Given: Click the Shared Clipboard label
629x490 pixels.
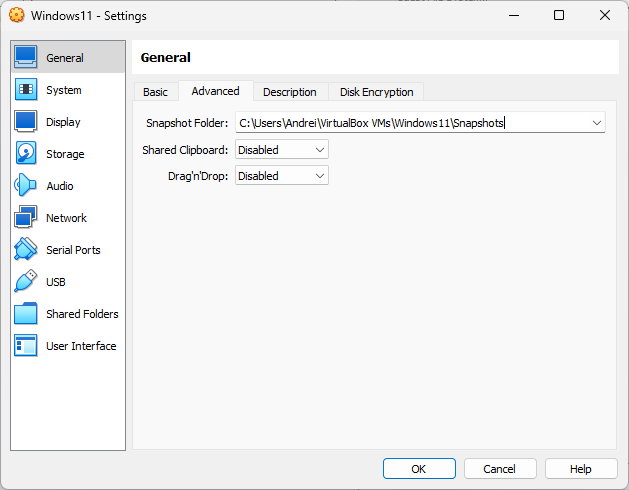Looking at the screenshot, I should point(185,150).
